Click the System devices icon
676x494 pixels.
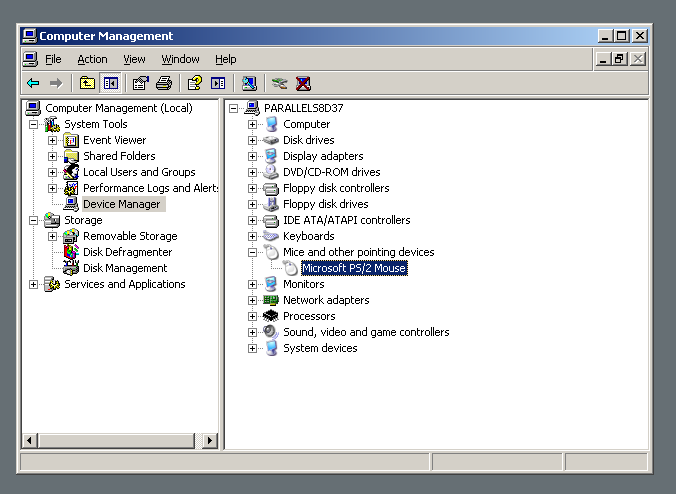click(271, 348)
